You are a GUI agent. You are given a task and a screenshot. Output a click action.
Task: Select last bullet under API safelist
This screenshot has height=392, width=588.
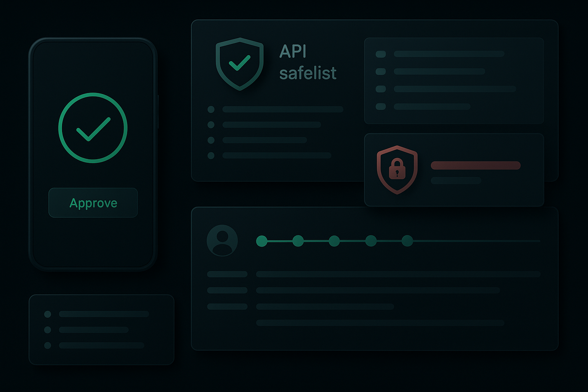tap(211, 155)
